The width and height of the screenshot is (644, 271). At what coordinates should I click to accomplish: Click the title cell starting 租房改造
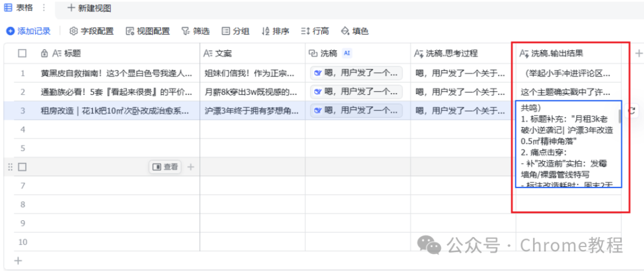pyautogui.click(x=116, y=110)
